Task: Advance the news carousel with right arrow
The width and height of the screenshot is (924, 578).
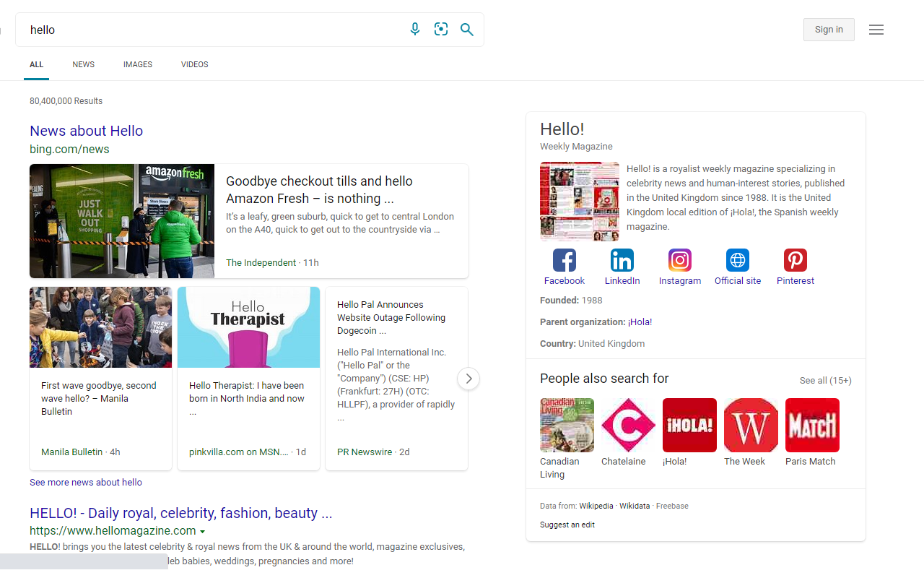Action: pyautogui.click(x=468, y=378)
